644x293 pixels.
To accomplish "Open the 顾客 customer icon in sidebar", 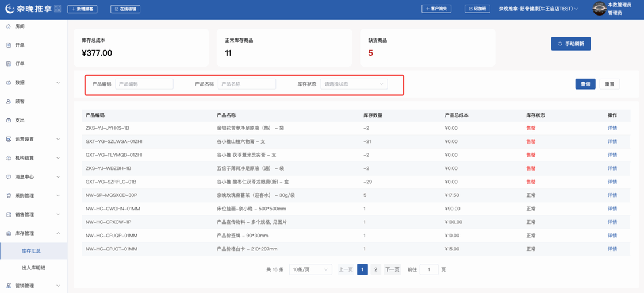I will (x=9, y=101).
